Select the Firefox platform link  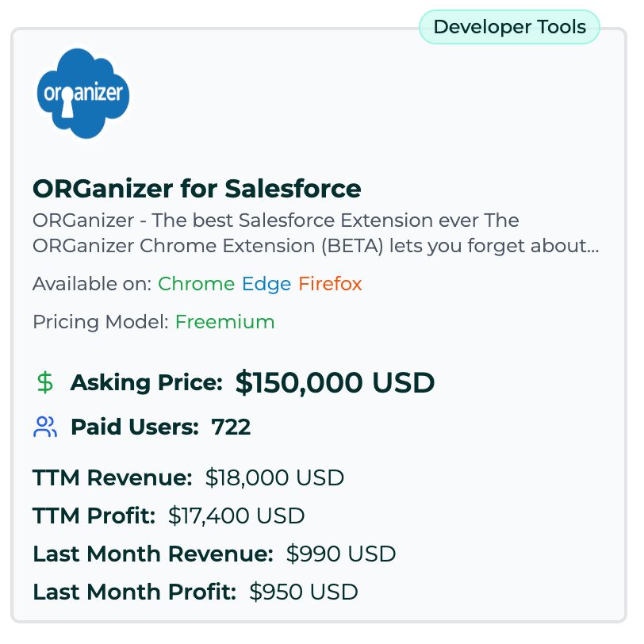330,284
